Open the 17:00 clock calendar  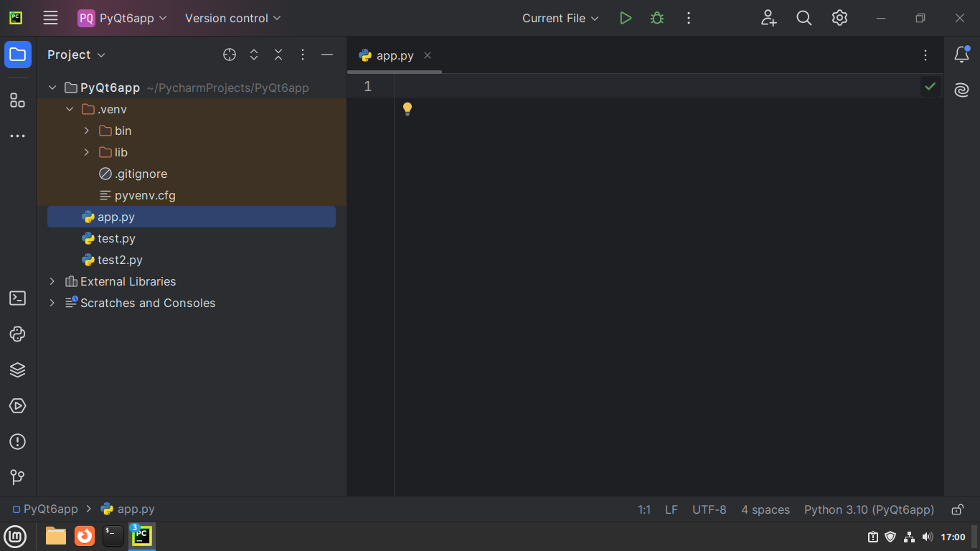point(953,537)
